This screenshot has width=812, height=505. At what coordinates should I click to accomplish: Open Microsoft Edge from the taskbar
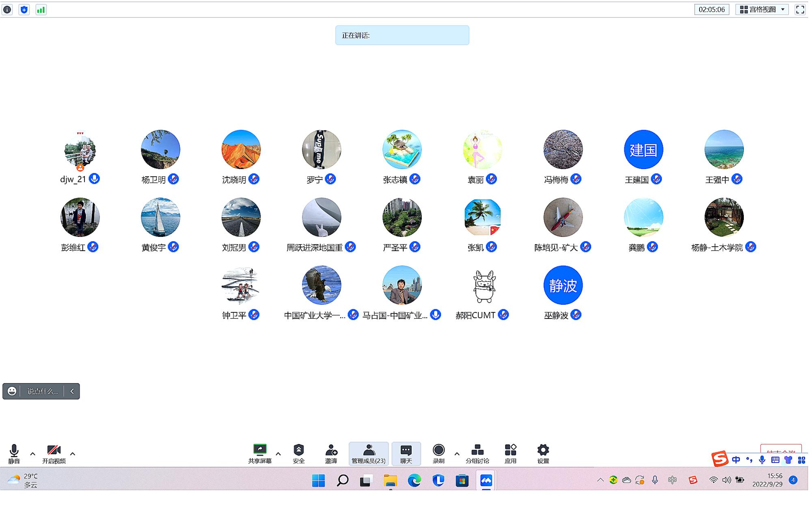[x=415, y=481]
